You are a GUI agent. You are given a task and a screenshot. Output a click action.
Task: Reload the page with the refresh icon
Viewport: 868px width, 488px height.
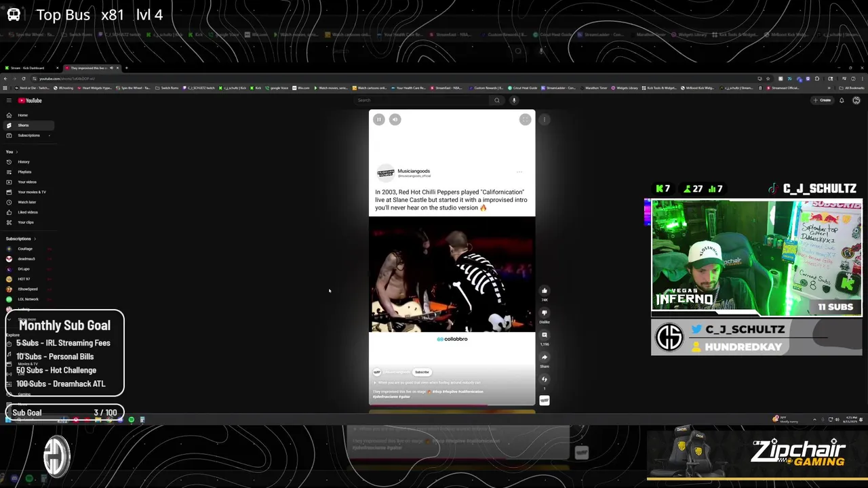pos(24,79)
